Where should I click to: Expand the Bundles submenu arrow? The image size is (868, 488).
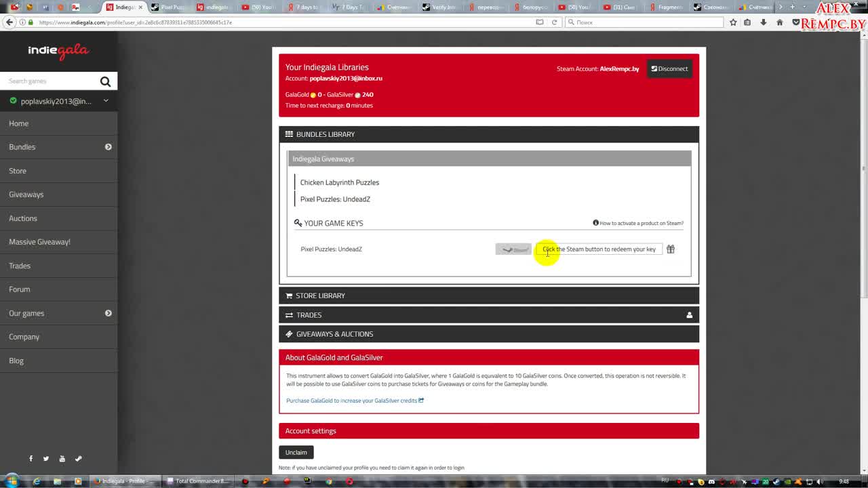tap(108, 147)
